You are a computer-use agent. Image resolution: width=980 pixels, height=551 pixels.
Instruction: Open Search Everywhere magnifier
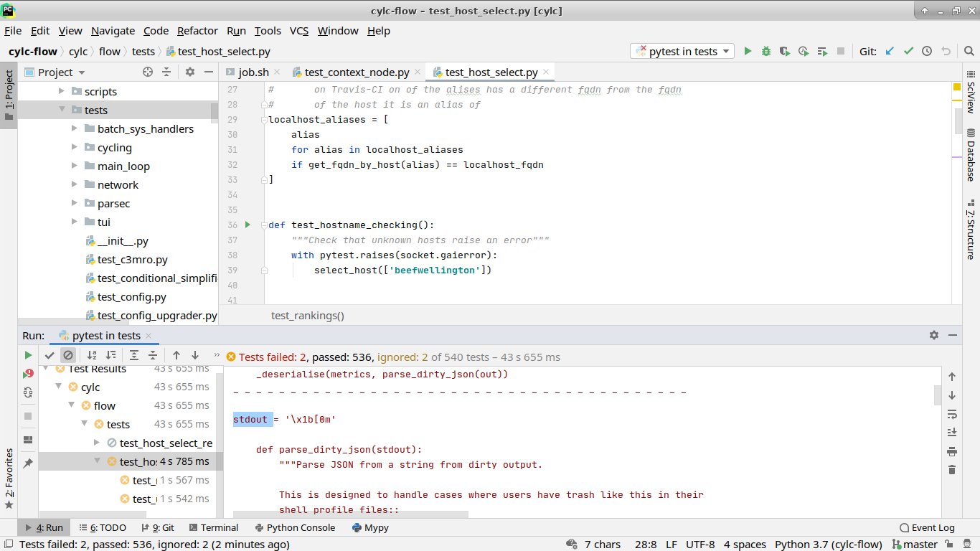[969, 51]
